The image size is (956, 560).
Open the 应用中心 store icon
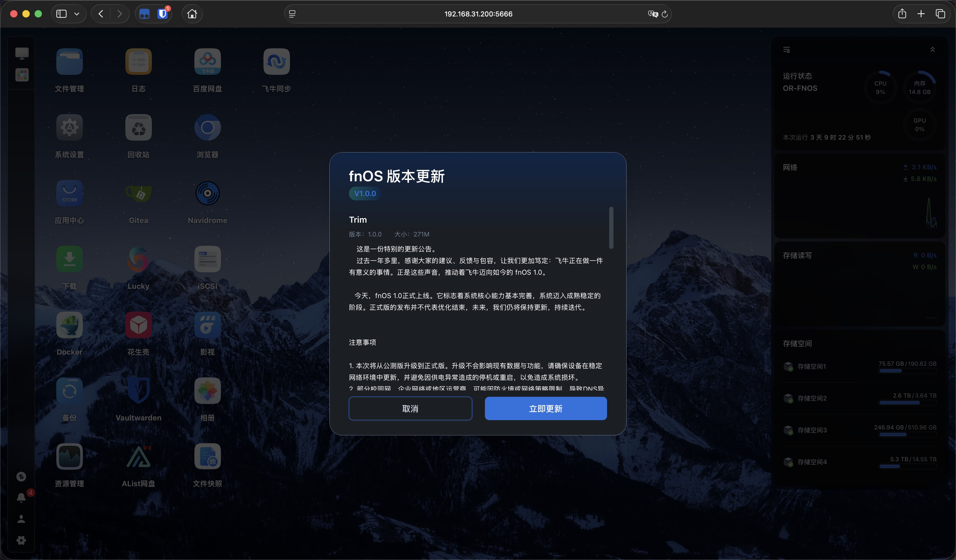point(69,193)
